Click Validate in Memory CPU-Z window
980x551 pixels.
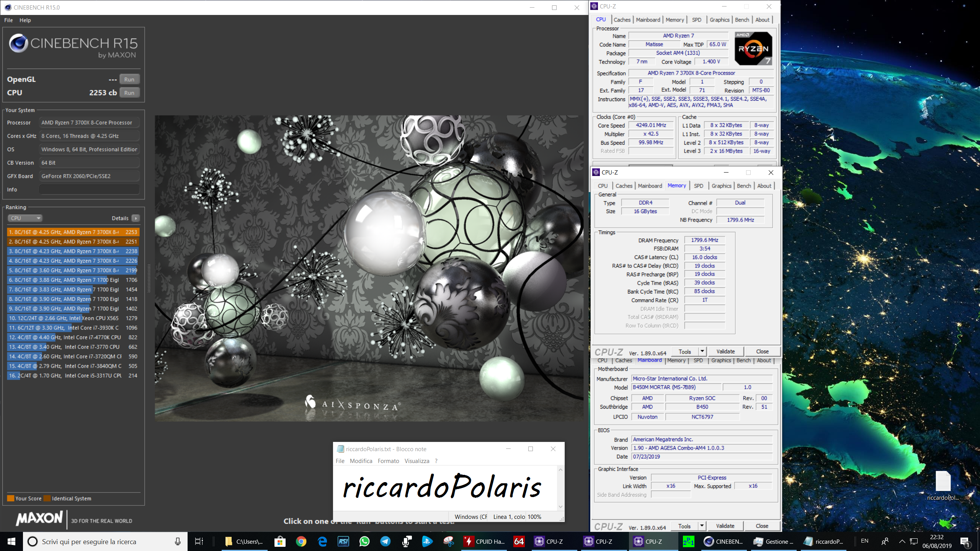(x=725, y=352)
